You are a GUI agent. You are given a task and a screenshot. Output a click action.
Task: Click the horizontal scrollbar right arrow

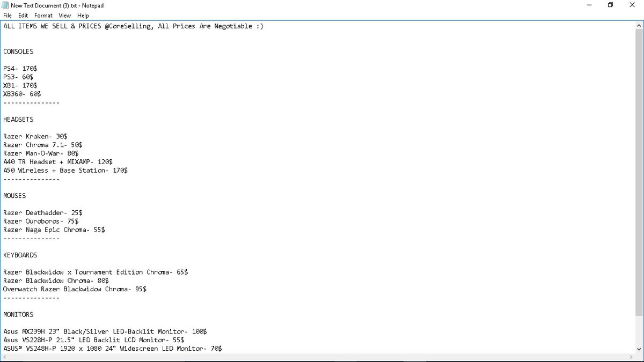[631, 357]
